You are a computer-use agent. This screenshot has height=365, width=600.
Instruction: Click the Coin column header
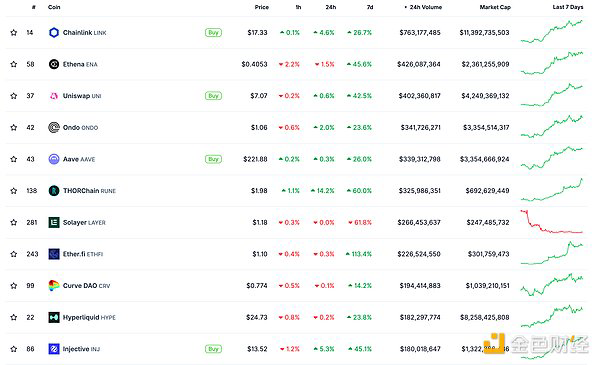pos(54,7)
